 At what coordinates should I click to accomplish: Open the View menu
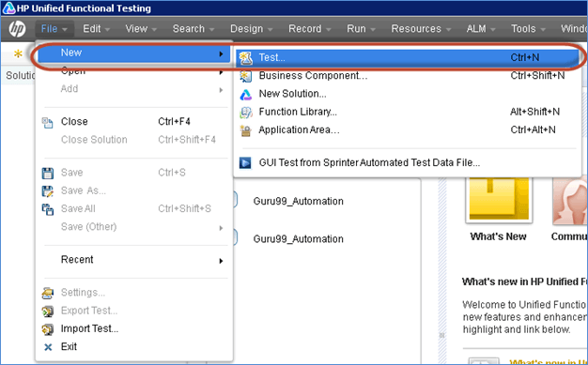click(x=141, y=29)
